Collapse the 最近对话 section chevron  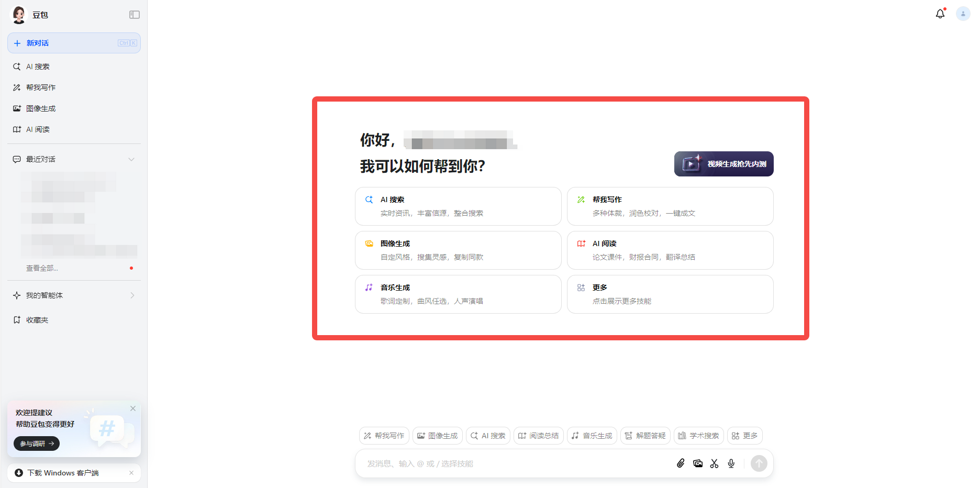point(131,159)
